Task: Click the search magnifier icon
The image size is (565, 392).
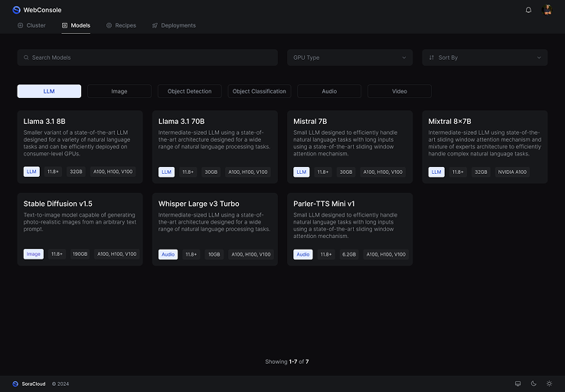Action: pyautogui.click(x=26, y=57)
